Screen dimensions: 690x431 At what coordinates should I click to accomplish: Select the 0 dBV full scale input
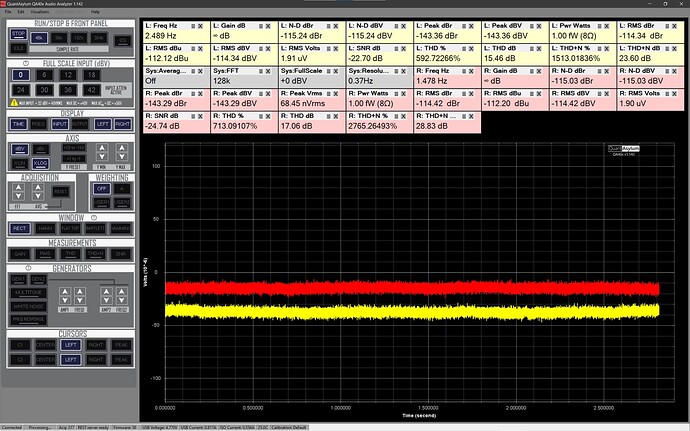(x=21, y=75)
